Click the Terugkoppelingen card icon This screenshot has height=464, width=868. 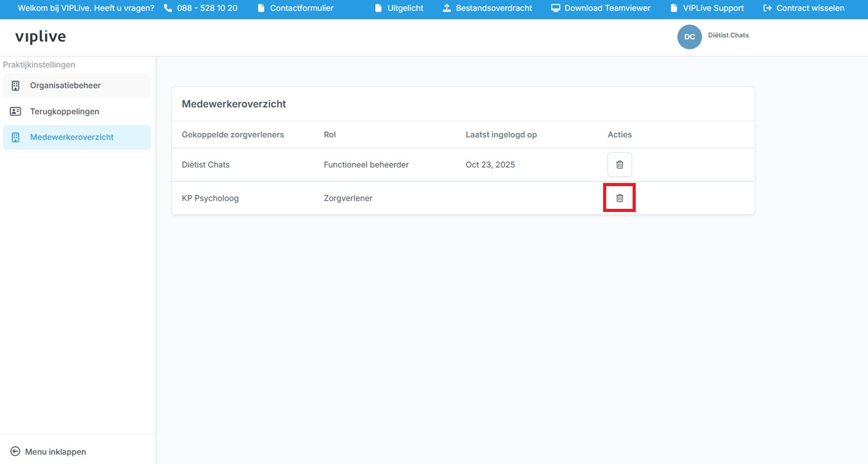(16, 112)
